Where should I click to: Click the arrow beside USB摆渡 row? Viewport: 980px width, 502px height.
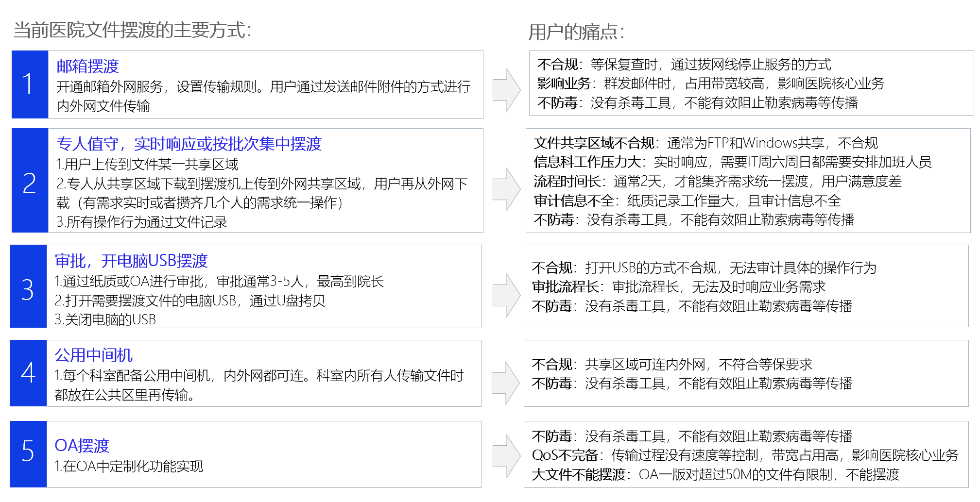tap(506, 295)
